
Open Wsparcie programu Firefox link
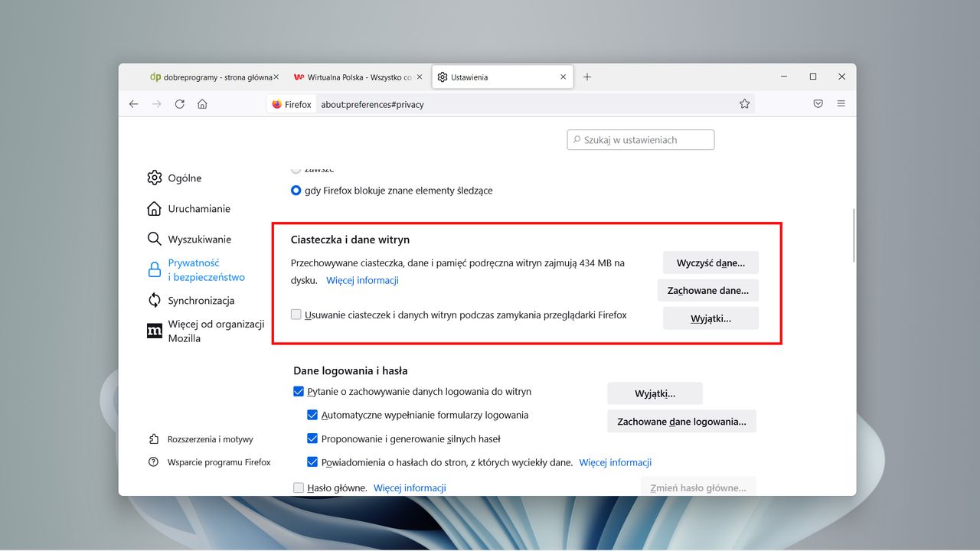tap(208, 462)
